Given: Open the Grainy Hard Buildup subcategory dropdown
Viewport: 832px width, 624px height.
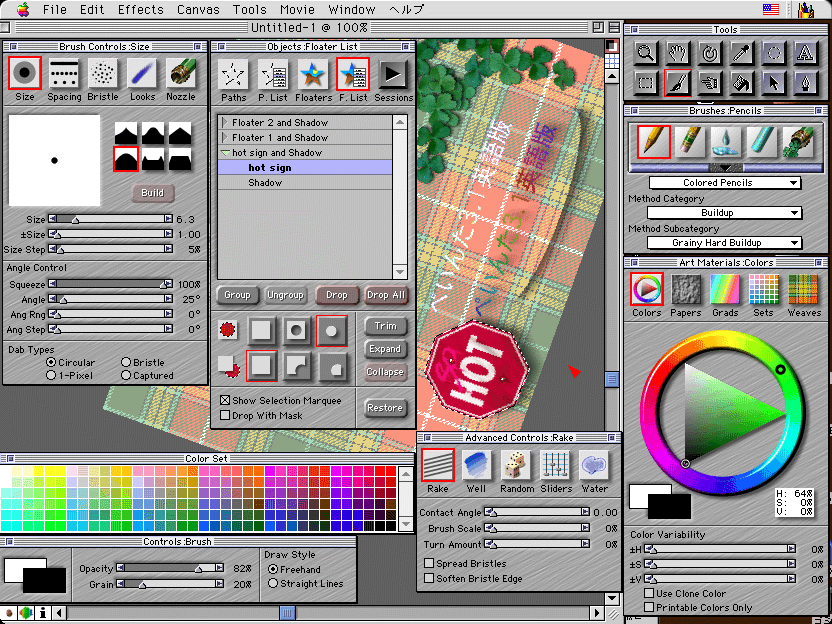Looking at the screenshot, I should (725, 243).
